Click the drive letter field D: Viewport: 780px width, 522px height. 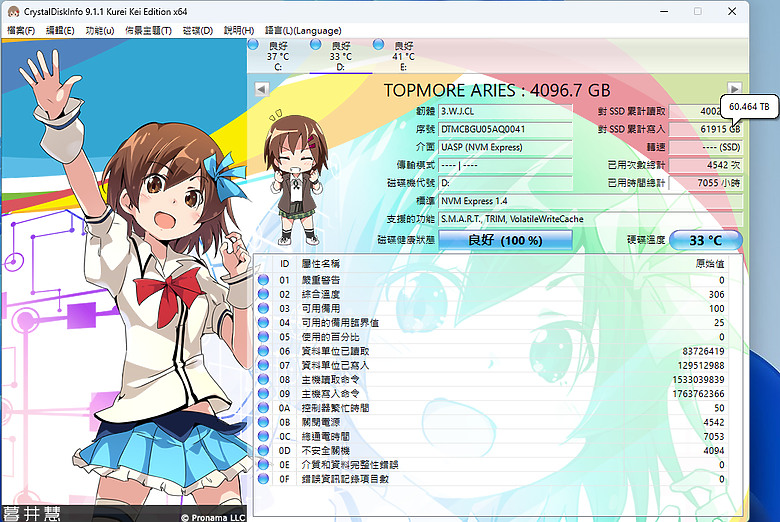tap(505, 183)
